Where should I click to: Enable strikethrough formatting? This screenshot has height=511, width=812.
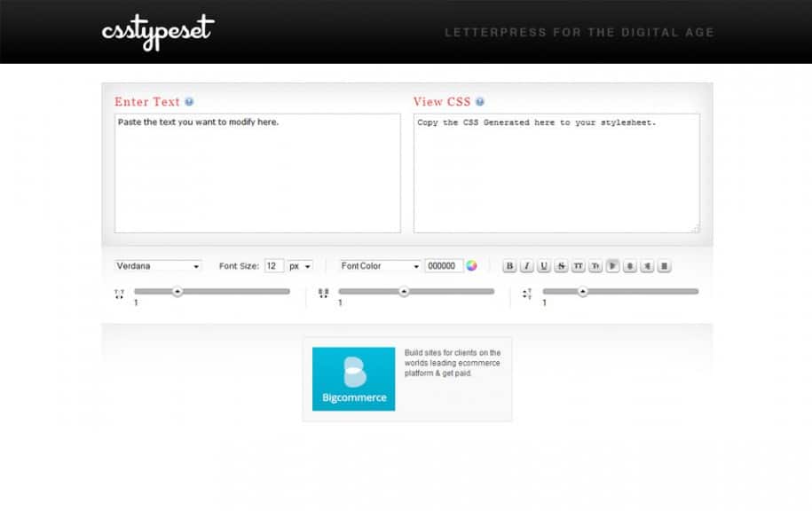(x=561, y=265)
